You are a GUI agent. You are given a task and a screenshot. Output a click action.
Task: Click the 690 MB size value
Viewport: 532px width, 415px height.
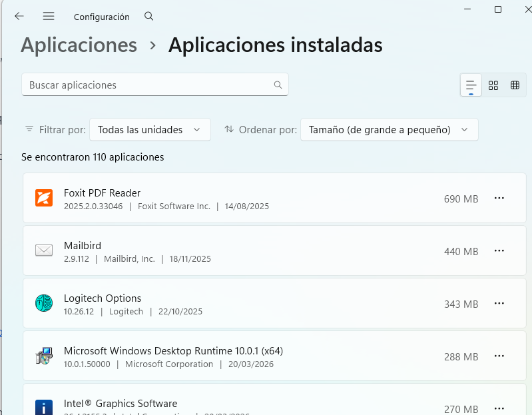(x=461, y=199)
